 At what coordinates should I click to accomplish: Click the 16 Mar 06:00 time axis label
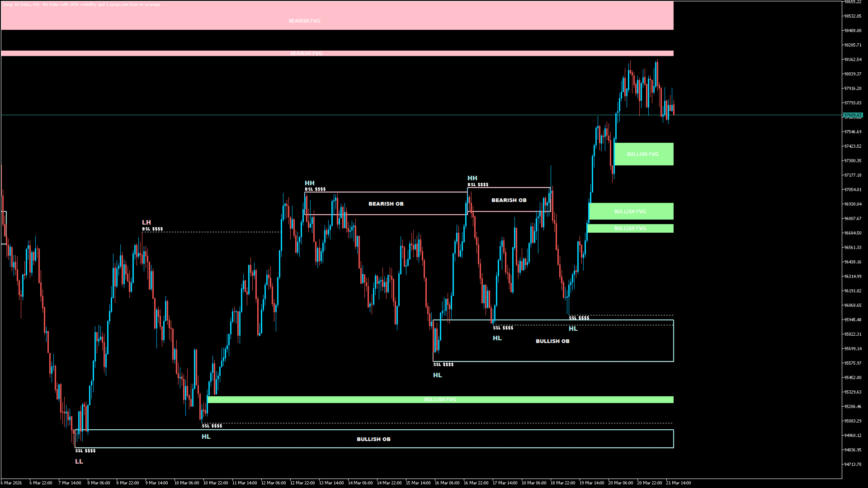tap(447, 483)
